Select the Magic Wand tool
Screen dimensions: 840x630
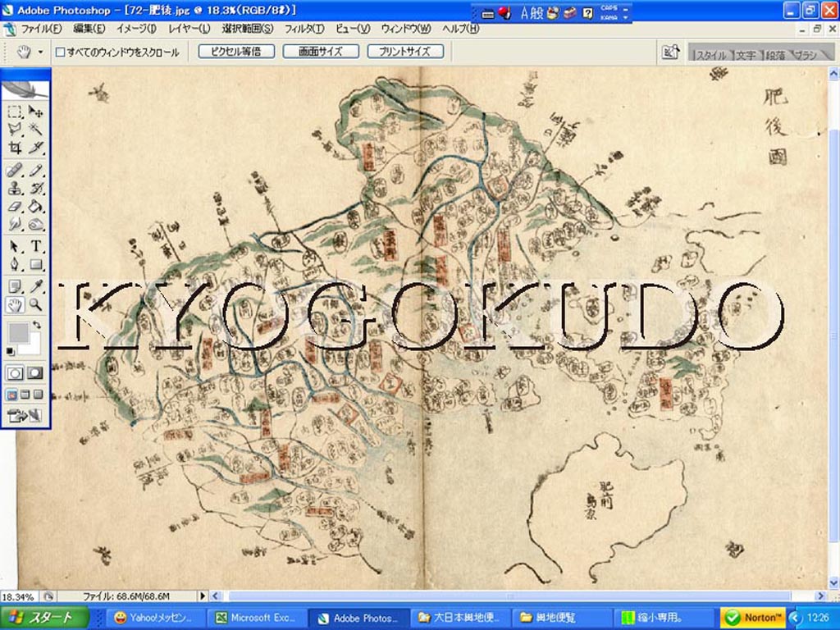point(37,129)
